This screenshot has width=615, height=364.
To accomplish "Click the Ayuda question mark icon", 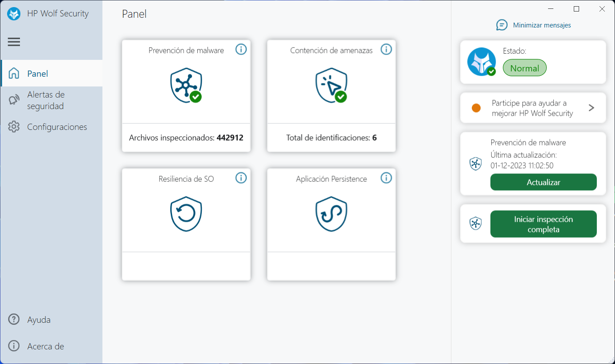I will tap(14, 320).
